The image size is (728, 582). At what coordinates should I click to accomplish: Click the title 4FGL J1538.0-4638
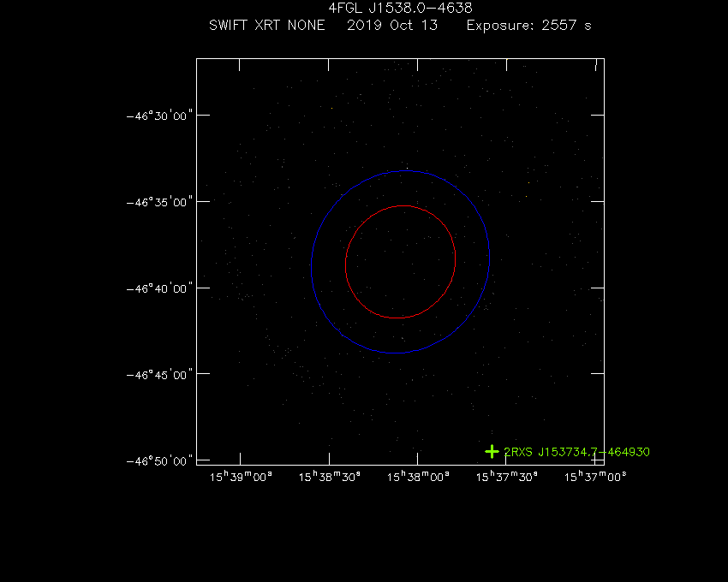point(400,8)
